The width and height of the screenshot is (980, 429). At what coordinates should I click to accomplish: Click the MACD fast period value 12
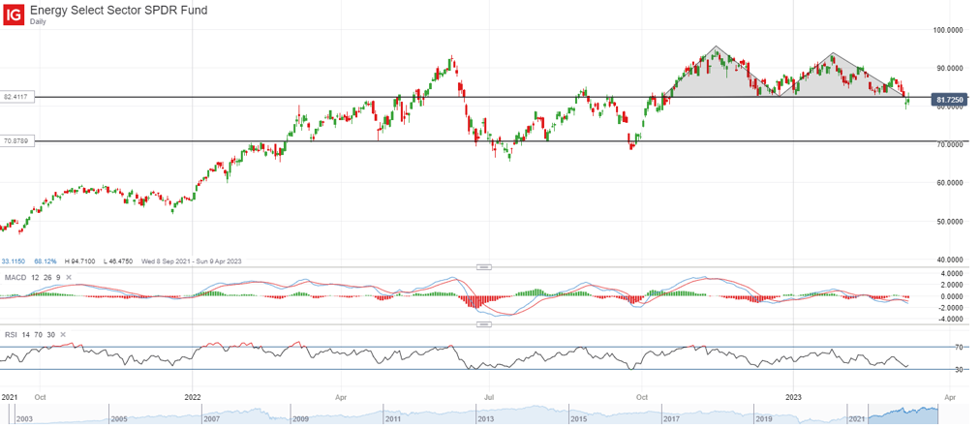click(x=33, y=277)
